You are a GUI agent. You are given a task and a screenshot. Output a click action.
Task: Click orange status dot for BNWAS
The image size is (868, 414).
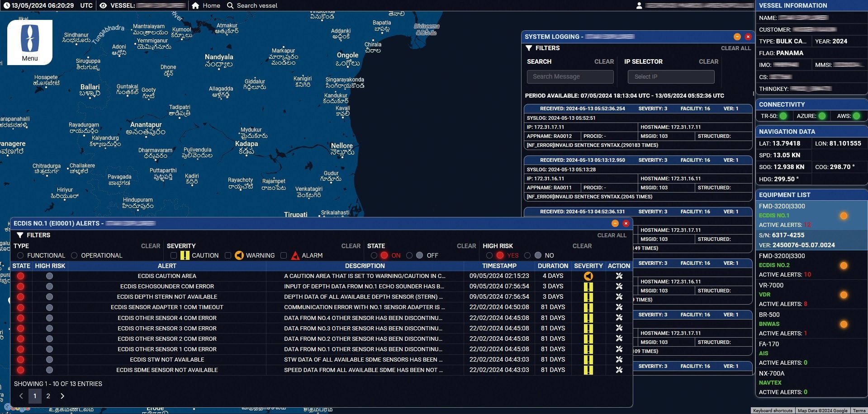pyautogui.click(x=844, y=324)
